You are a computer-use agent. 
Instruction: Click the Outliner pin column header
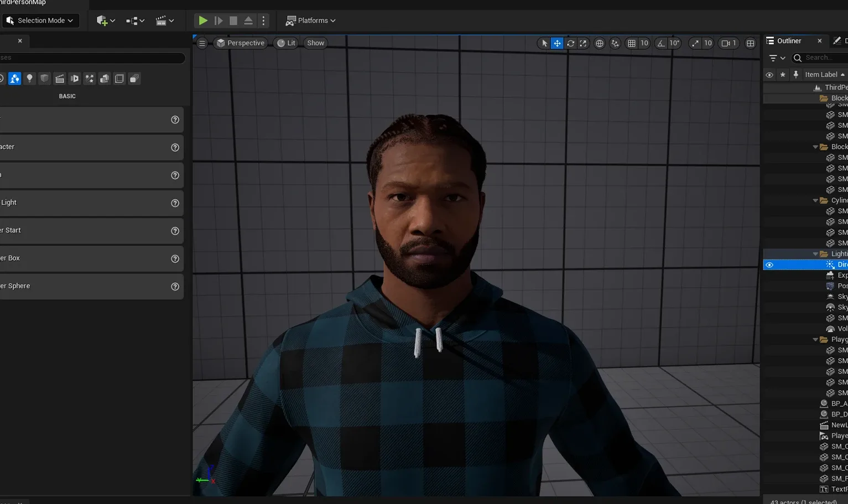(x=796, y=75)
